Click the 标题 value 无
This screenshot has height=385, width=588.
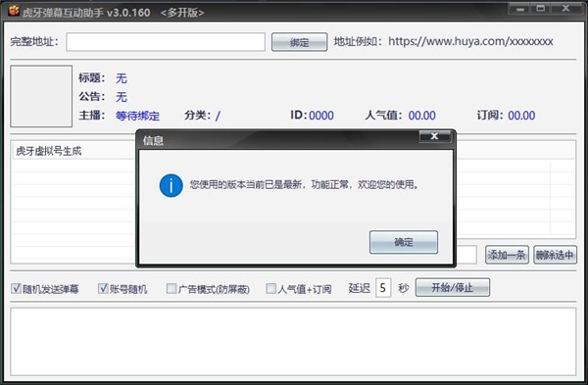(122, 78)
